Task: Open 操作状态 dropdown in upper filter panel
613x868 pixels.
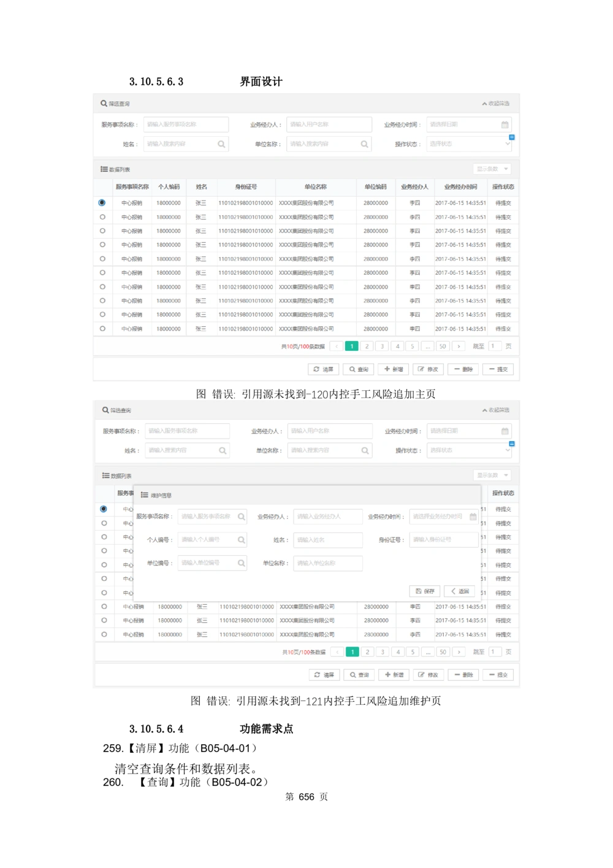Action: click(469, 144)
